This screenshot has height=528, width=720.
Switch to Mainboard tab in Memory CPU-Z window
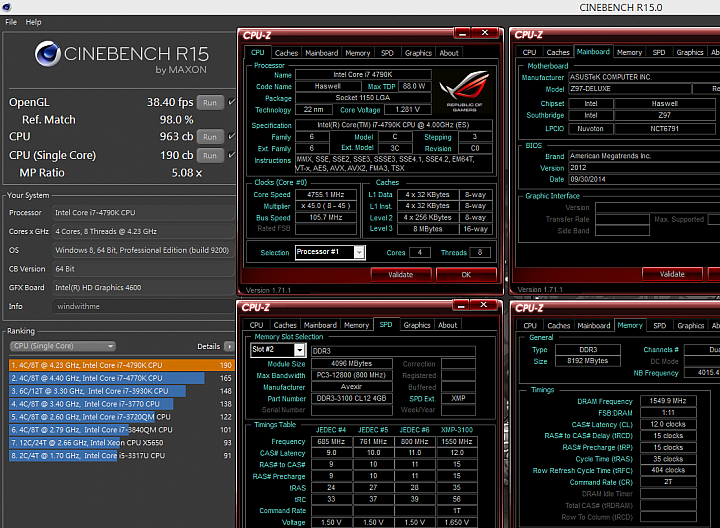[594, 326]
